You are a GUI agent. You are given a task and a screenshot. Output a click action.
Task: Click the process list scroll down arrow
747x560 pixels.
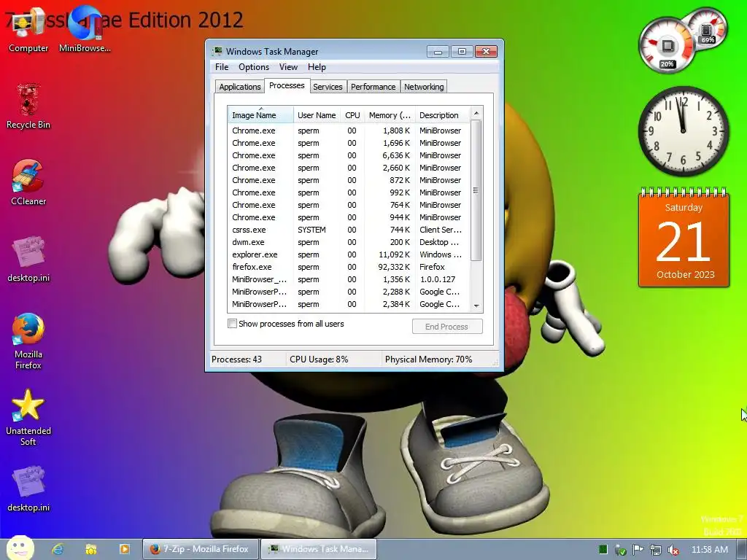point(476,306)
